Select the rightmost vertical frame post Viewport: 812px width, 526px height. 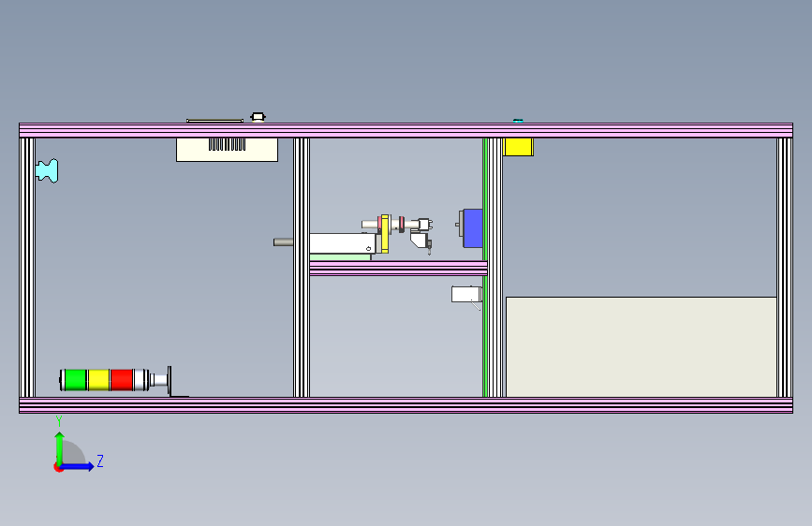[x=785, y=268]
